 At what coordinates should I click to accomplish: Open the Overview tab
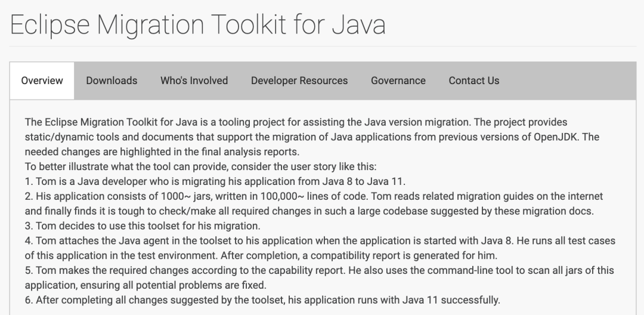click(x=42, y=81)
